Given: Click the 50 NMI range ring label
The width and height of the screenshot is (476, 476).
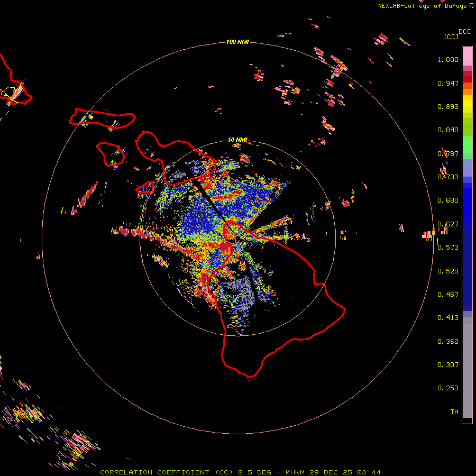Looking at the screenshot, I should click(x=237, y=140).
